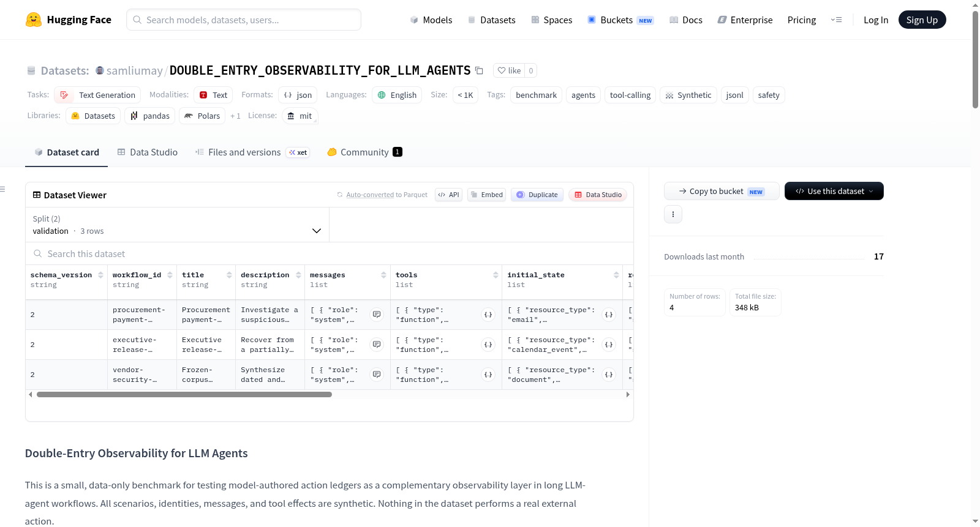Click Copy to bucket button
The image size is (980, 527).
[x=722, y=191]
